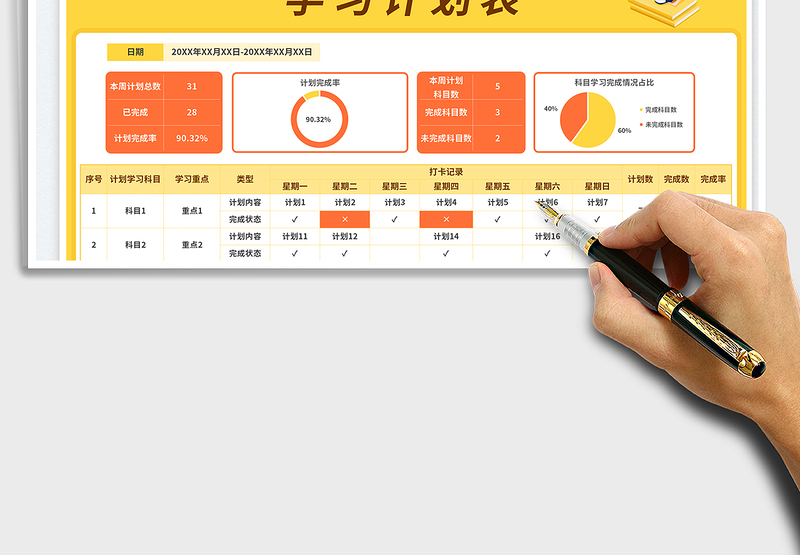Click the 计划完成率 donut chart

pyautogui.click(x=319, y=119)
